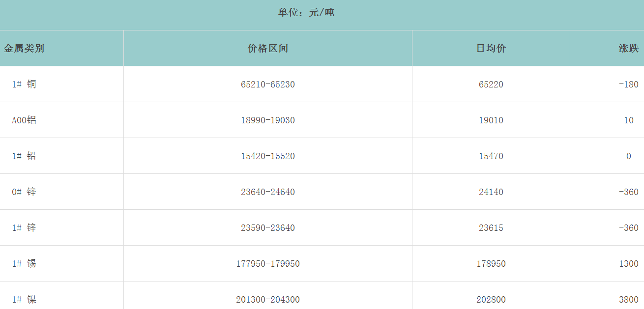The image size is (644, 309).
Task: Select the nickel price range 201300-204300
Action: pyautogui.click(x=268, y=300)
